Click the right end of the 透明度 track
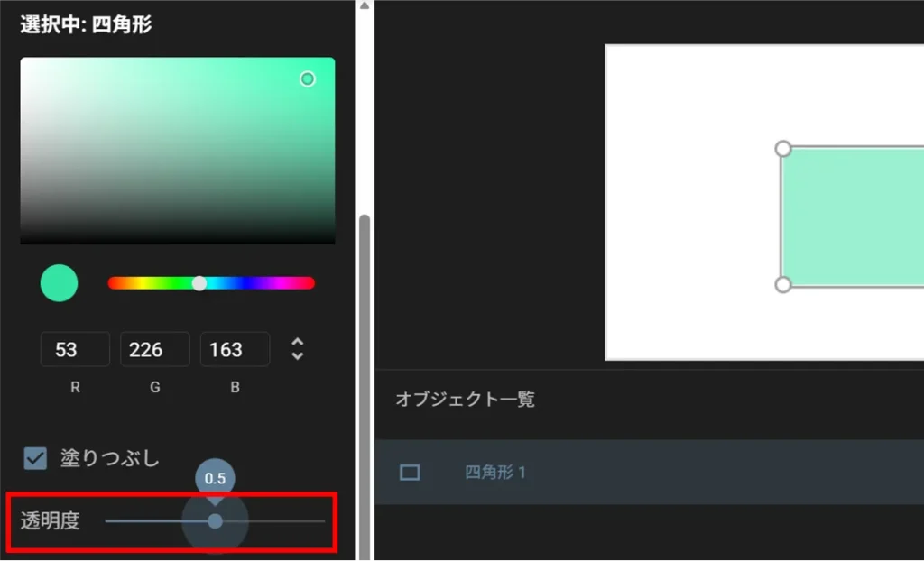This screenshot has width=924, height=561. click(x=322, y=521)
